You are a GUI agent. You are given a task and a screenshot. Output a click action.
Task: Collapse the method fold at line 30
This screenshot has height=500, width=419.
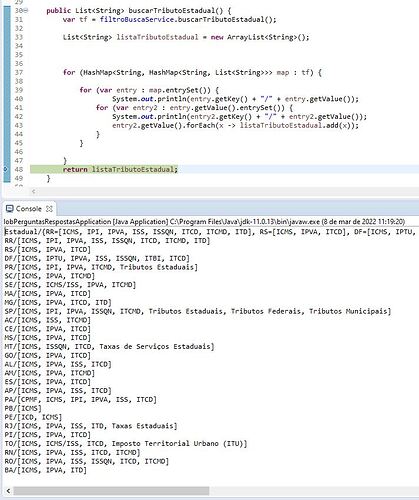coord(26,11)
